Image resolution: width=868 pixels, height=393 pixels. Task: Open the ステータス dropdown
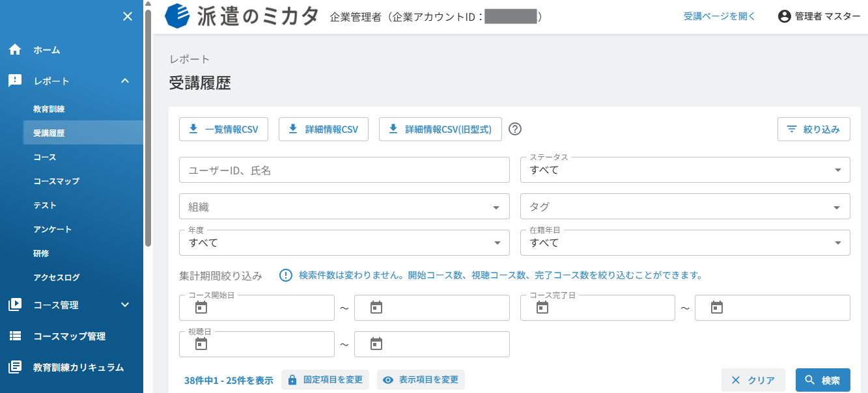coord(685,170)
